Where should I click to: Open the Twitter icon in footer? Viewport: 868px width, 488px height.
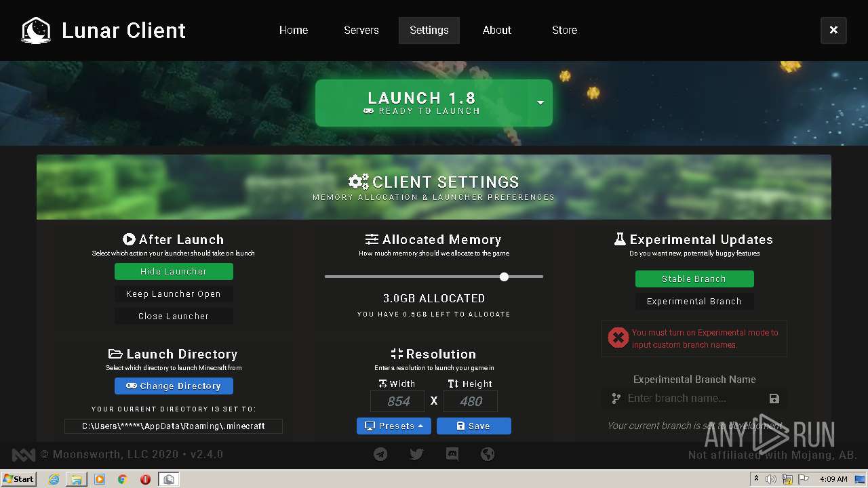tap(416, 454)
